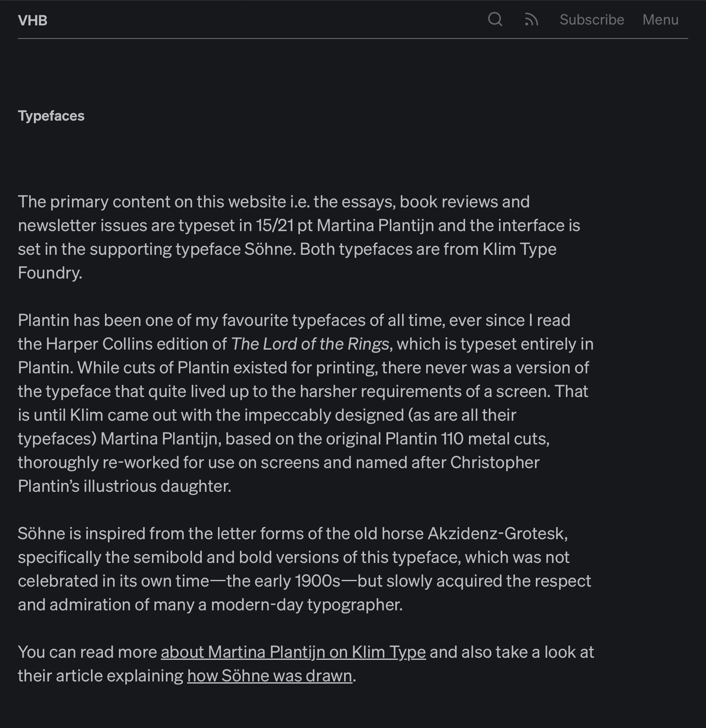The image size is (706, 728).
Task: Click the "Typefaces" page heading
Action: coord(51,116)
